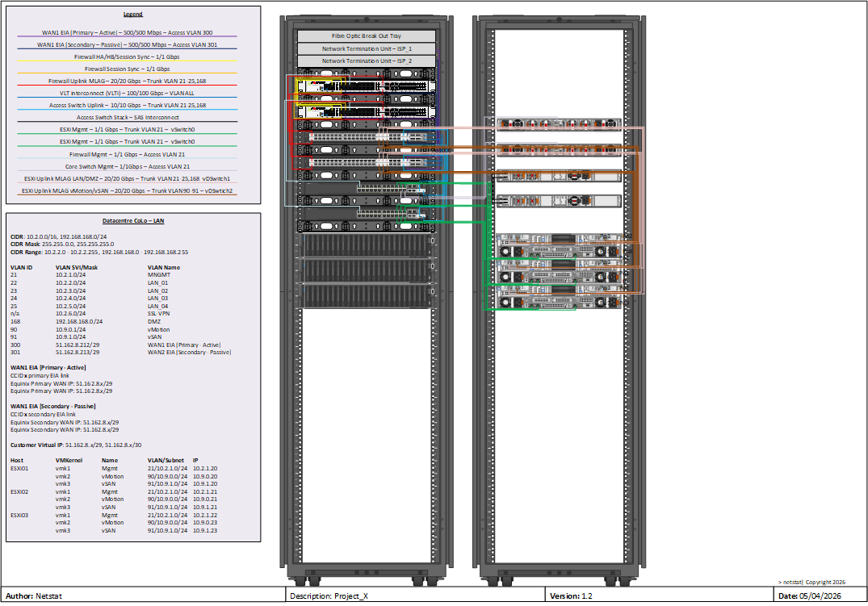Click VLAN ID cell '301'

(15, 353)
